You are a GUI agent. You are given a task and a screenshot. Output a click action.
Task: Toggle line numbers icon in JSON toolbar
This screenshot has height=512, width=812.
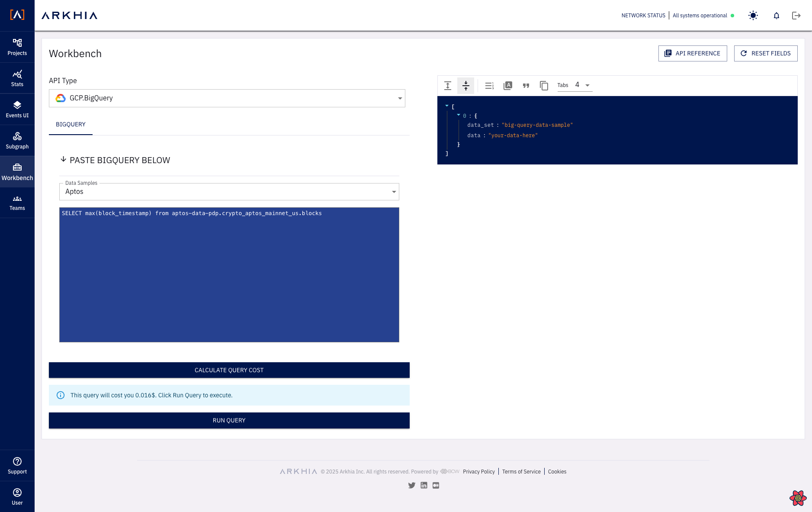tap(489, 86)
